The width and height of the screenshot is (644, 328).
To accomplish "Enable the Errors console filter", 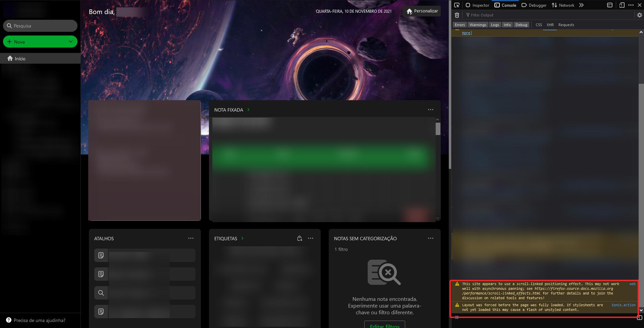I will pos(460,24).
